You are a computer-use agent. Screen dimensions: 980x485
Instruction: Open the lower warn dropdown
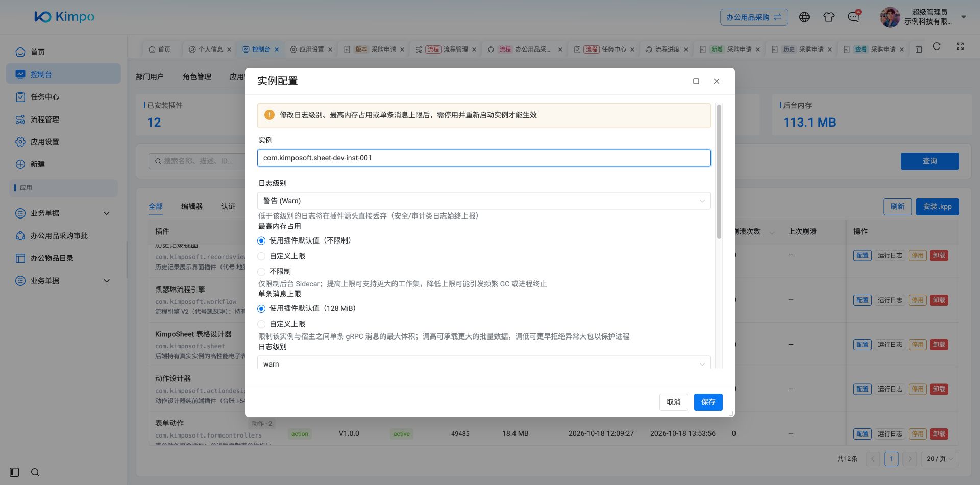(x=484, y=363)
